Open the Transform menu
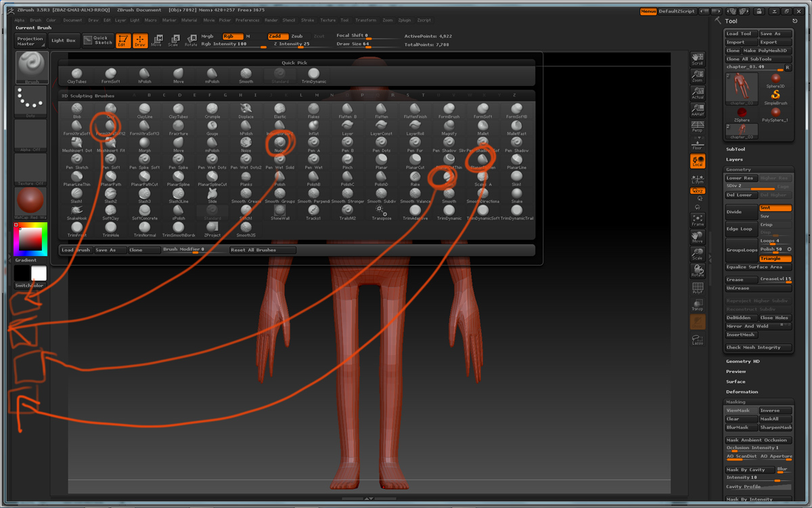812x508 pixels. tap(365, 20)
